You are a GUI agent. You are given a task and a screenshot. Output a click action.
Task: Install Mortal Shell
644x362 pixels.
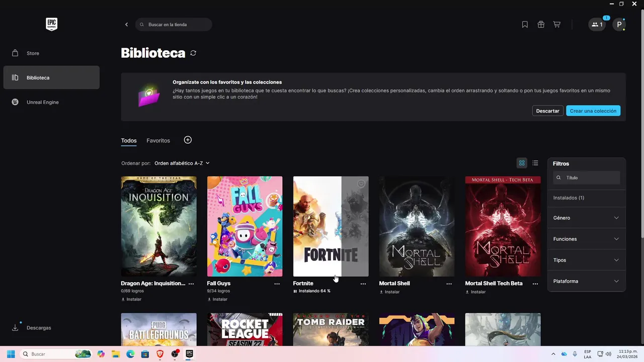[389, 292]
